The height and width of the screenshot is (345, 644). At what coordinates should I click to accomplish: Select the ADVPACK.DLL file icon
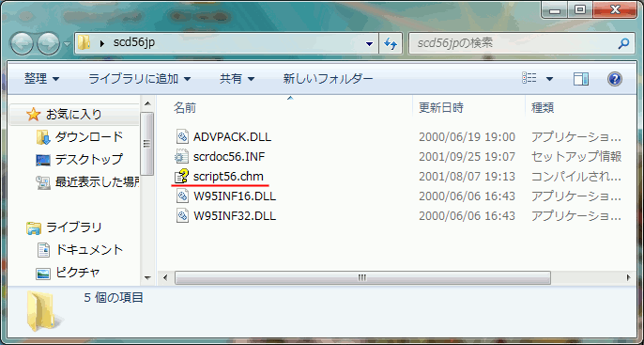pyautogui.click(x=182, y=136)
